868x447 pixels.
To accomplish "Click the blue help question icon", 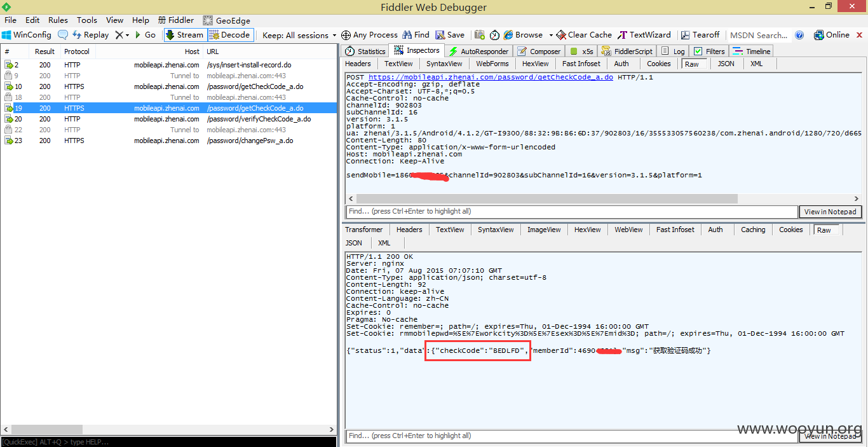I will point(800,35).
